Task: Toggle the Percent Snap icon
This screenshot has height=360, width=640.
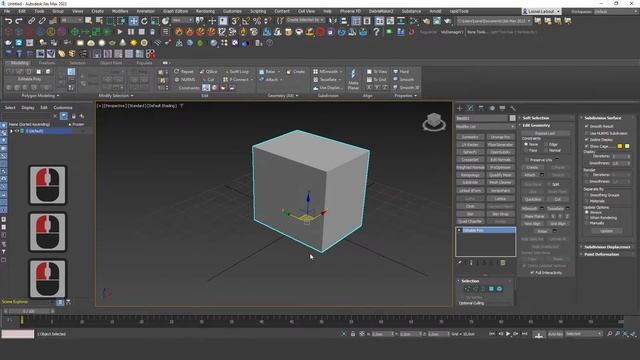Action: pos(257,21)
